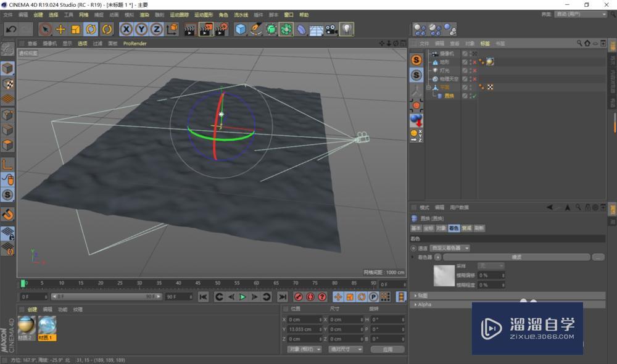Open Render Settings gear clapperboard icon
Image resolution: width=617 pixels, height=364 pixels.
point(222,29)
